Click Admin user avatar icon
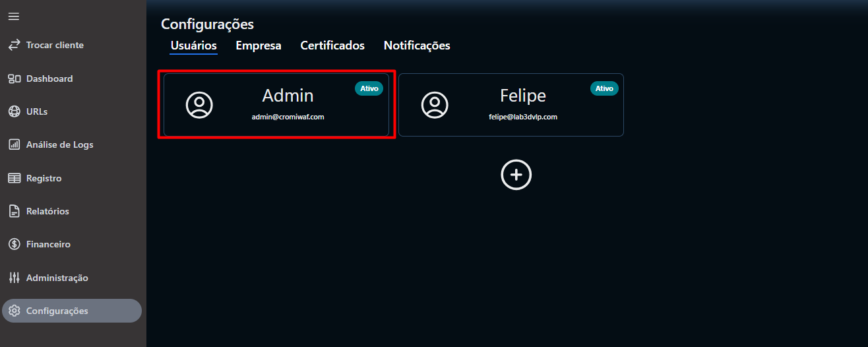This screenshot has height=347, width=868. coord(199,105)
